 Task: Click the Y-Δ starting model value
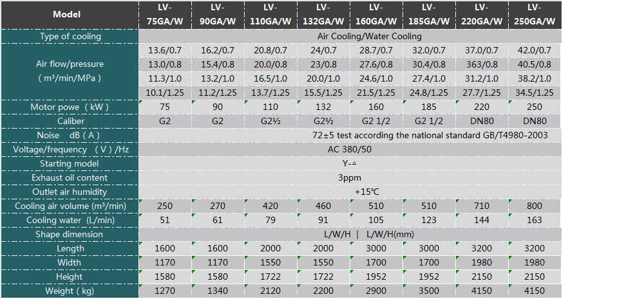[350, 164]
